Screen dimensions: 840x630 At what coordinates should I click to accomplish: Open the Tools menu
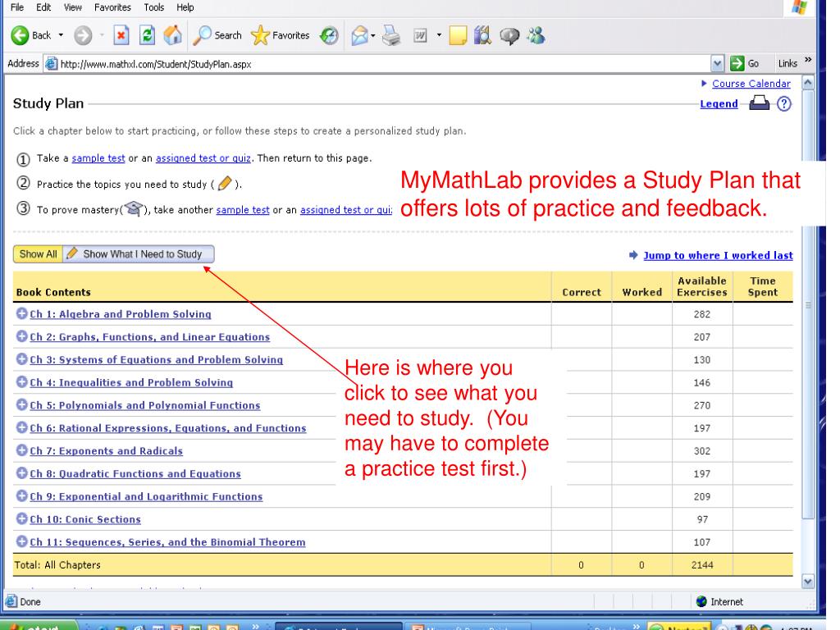click(153, 7)
